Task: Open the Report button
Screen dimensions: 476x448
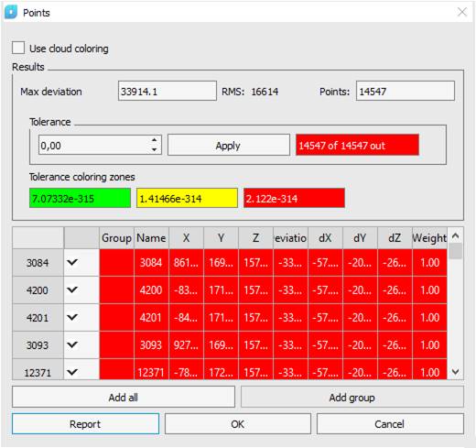Action: coord(85,424)
